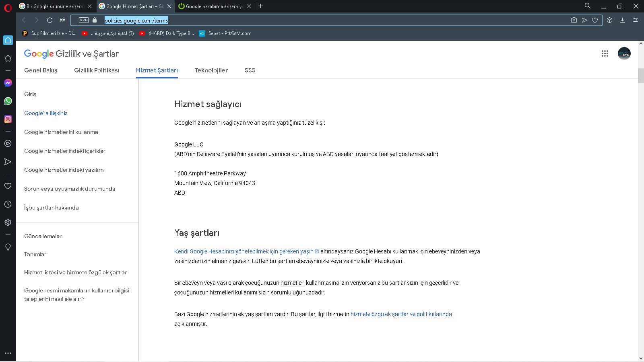Image resolution: width=644 pixels, height=362 pixels.
Task: Open the sidebar bookmarks star icon
Action: (x=8, y=58)
